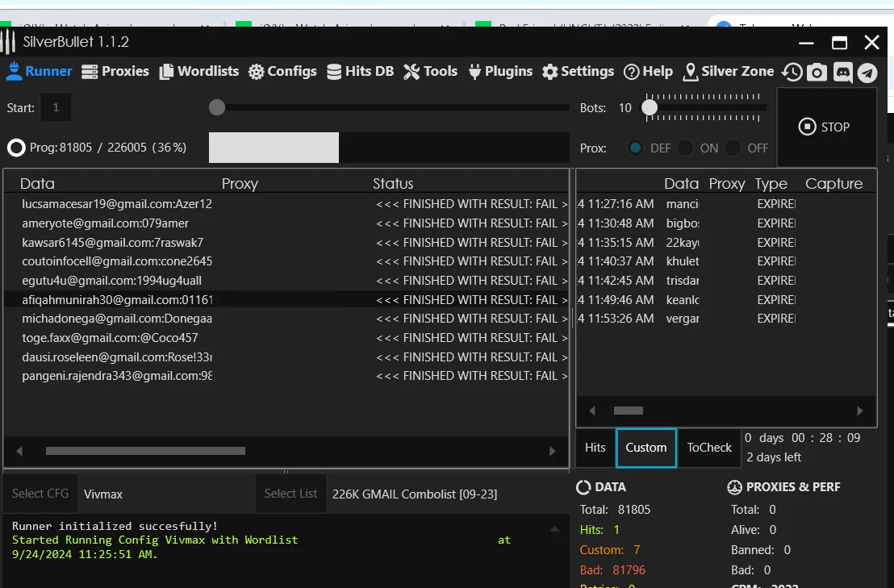Click the Hits DB database icon
The height and width of the screenshot is (588, 894).
point(334,72)
